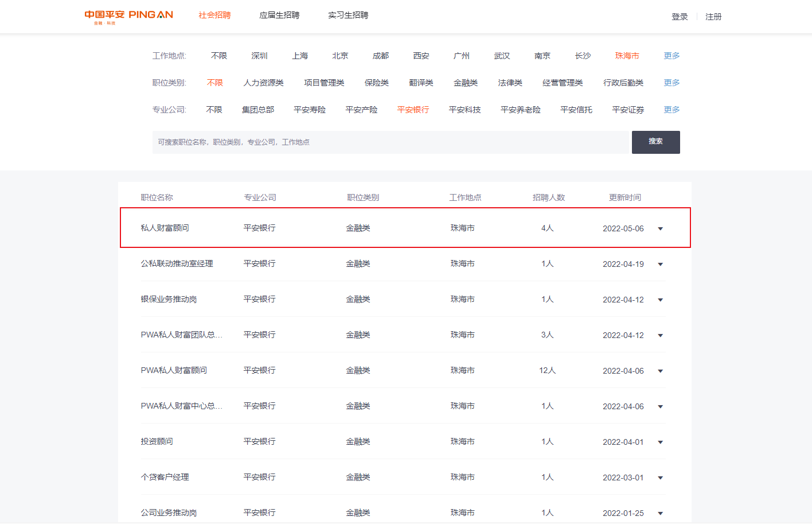Show more job categories via 更多
The width and height of the screenshot is (812, 524).
tap(672, 83)
